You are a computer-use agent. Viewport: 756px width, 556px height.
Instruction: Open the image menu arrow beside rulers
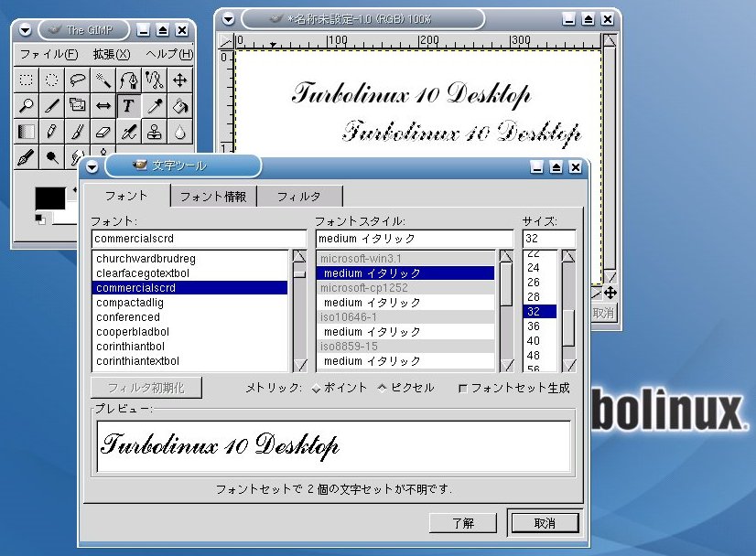[x=225, y=41]
